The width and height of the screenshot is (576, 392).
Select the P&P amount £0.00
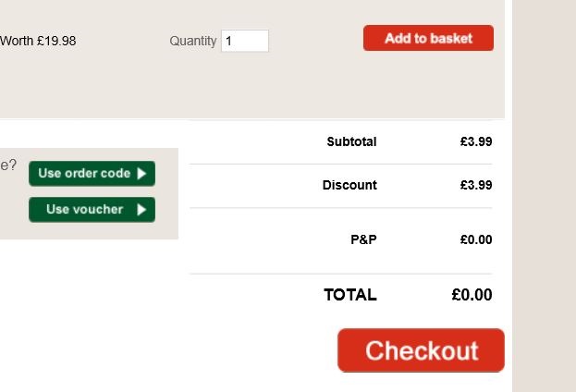(475, 239)
